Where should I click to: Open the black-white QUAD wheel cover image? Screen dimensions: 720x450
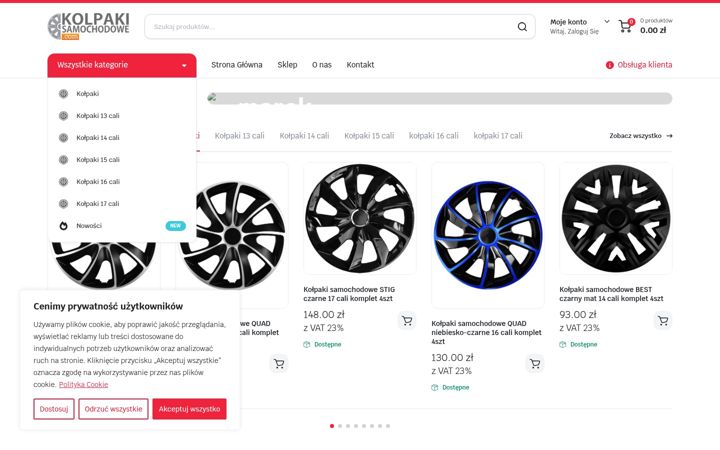[x=232, y=235]
